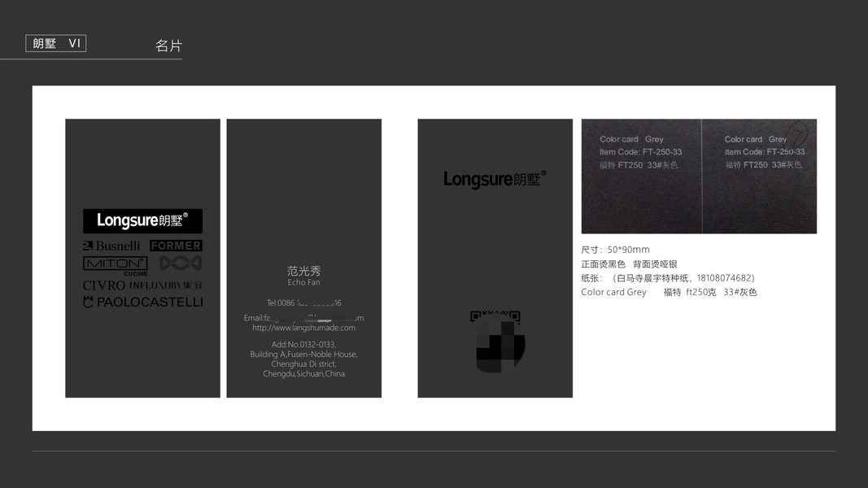This screenshot has width=868, height=488.
Task: Open the http://www.langshumade.com link
Action: tap(304, 328)
